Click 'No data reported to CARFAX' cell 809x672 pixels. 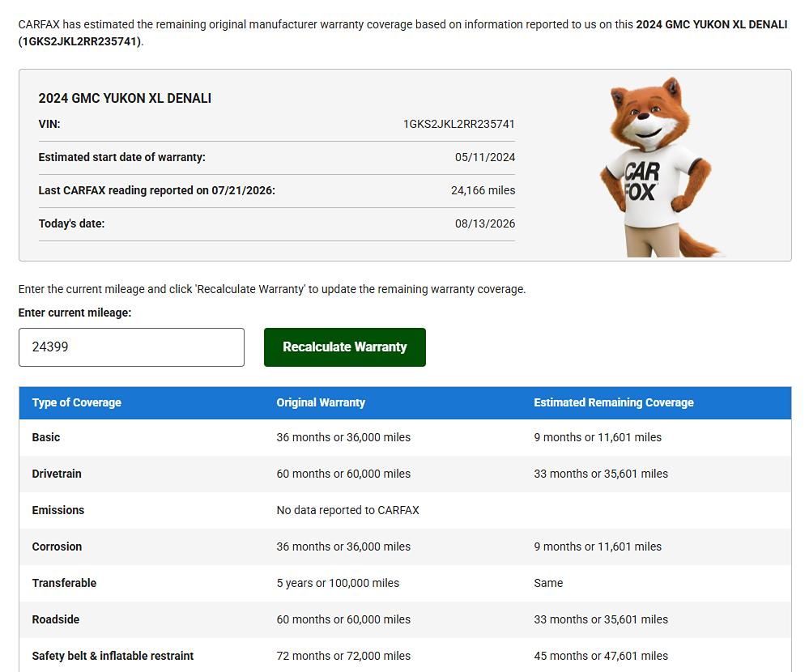pos(347,511)
